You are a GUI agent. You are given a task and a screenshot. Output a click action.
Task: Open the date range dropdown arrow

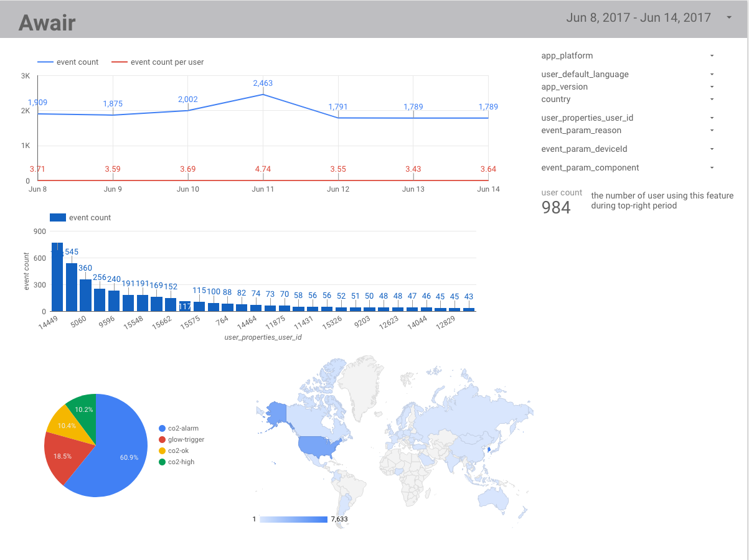click(x=729, y=18)
